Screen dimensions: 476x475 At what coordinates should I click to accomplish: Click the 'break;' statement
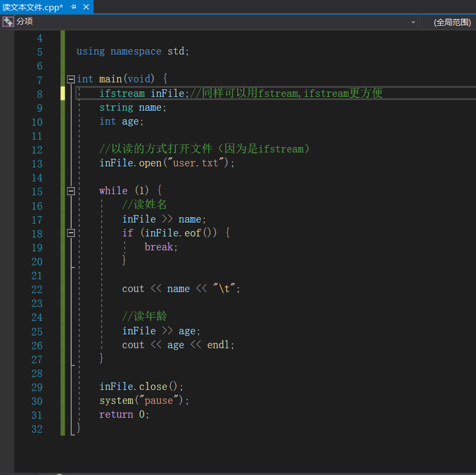click(x=161, y=247)
